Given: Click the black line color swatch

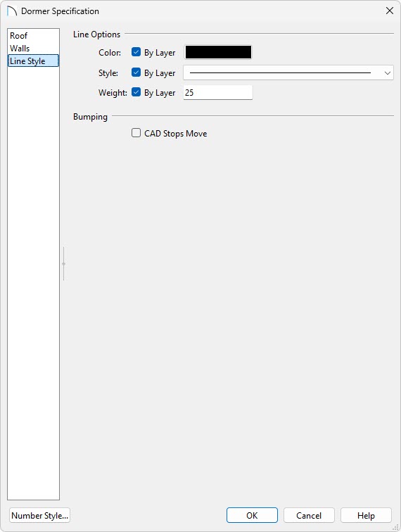Looking at the screenshot, I should coord(218,52).
